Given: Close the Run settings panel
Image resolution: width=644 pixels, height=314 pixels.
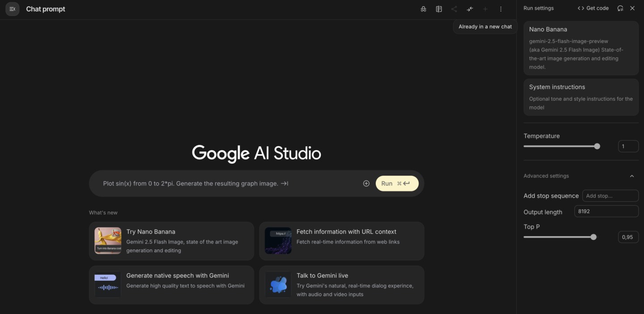Looking at the screenshot, I should click(632, 8).
